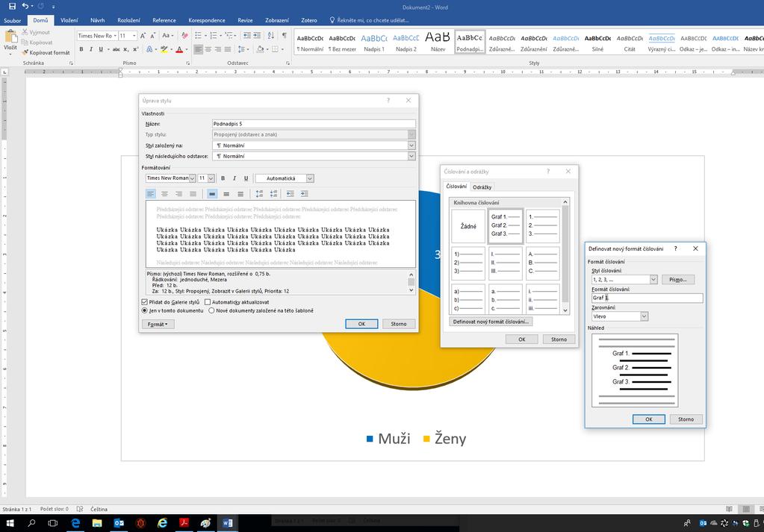Apply strikethrough from the ribbon

[x=116, y=49]
